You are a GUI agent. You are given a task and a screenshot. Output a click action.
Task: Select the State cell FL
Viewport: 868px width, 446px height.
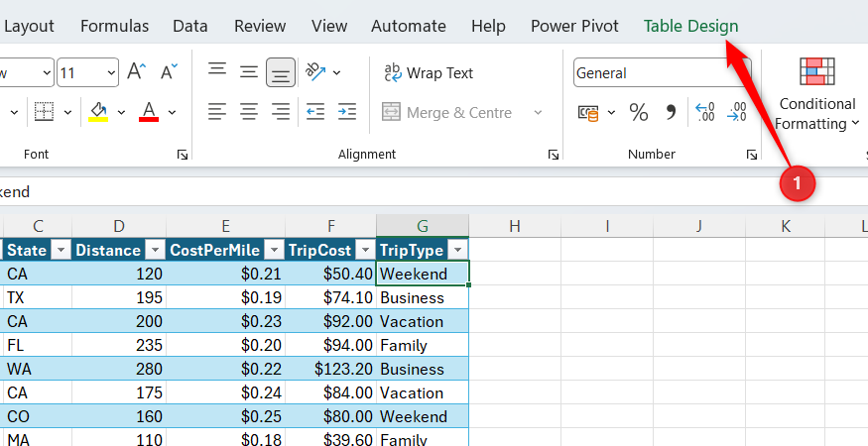click(x=37, y=345)
